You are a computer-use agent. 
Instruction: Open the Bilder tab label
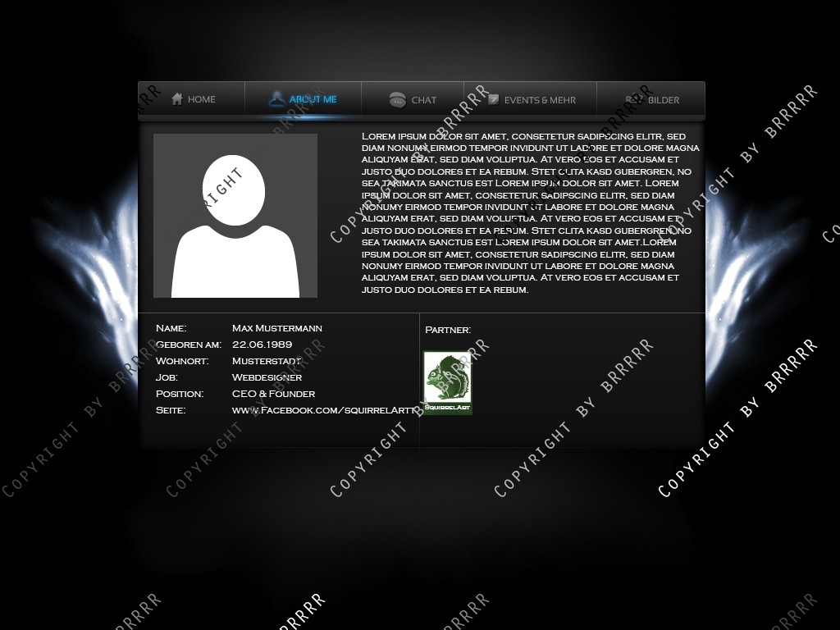[664, 100]
